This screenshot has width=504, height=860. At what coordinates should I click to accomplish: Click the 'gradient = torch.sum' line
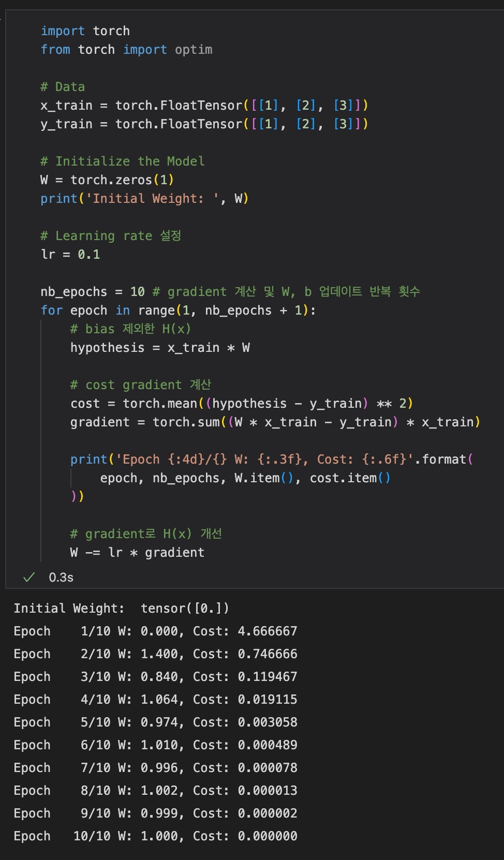pyautogui.click(x=275, y=422)
